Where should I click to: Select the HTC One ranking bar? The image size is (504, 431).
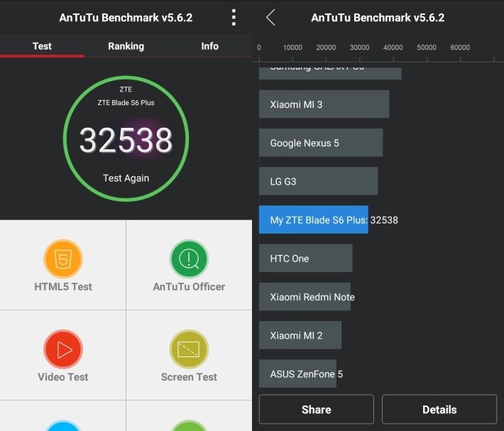[306, 258]
